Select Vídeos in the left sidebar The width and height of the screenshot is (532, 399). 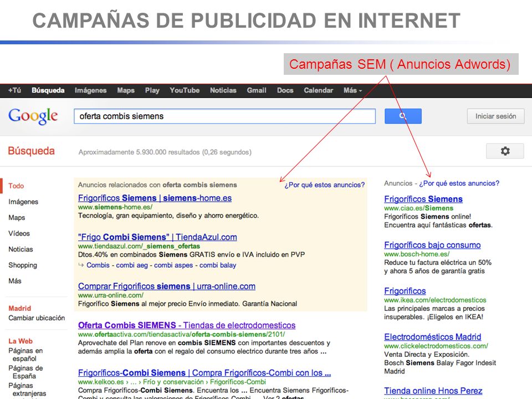point(19,233)
